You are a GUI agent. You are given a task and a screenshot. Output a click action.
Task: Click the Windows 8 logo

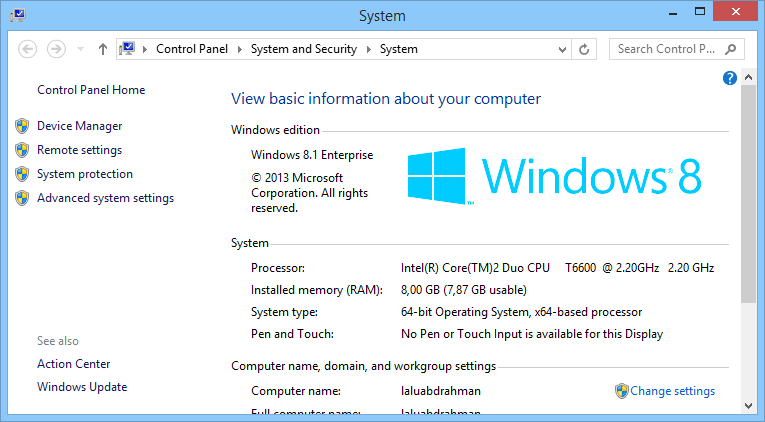pos(555,176)
